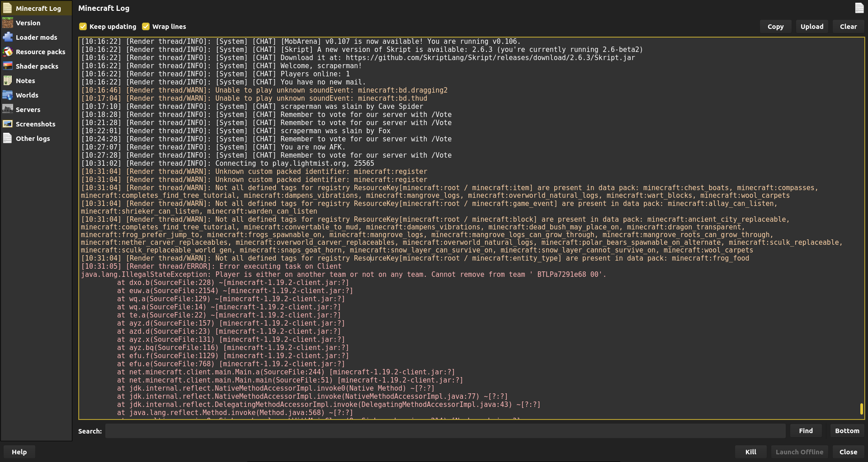868x462 pixels.
Task: Click the log vertical scrollbar handle
Action: point(861,409)
